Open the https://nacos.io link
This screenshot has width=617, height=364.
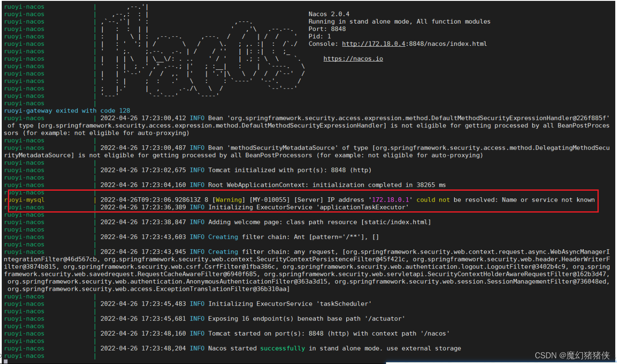click(353, 58)
